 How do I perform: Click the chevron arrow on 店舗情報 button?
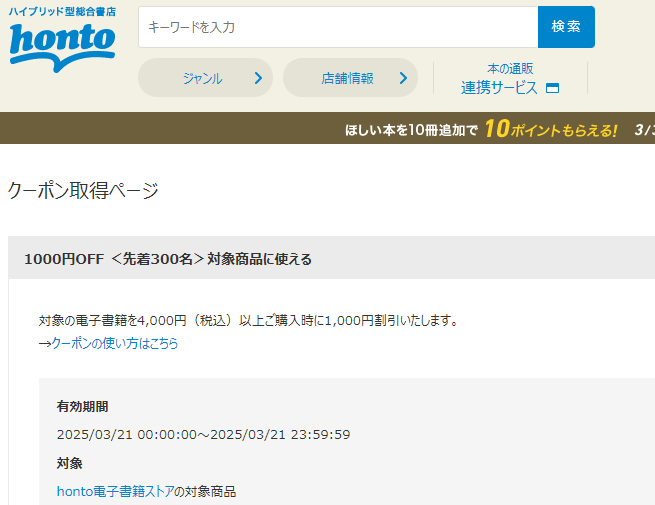point(403,78)
